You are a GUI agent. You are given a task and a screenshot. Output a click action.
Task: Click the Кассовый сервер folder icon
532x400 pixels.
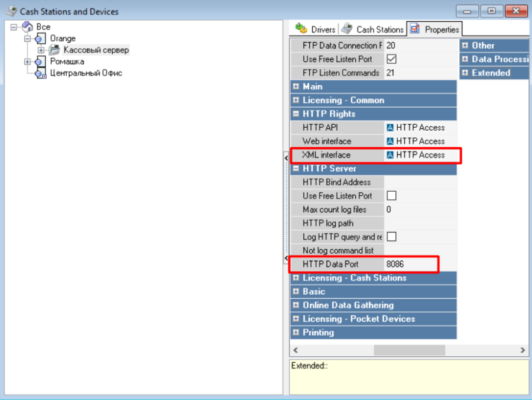54,50
